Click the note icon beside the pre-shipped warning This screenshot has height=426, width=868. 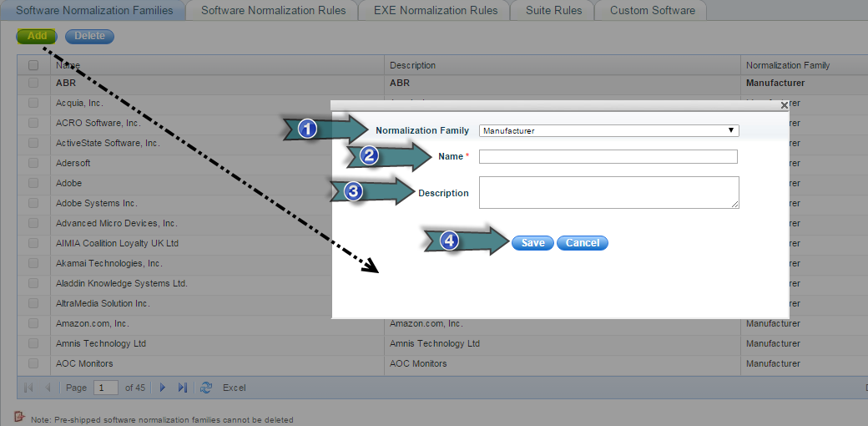click(x=19, y=417)
